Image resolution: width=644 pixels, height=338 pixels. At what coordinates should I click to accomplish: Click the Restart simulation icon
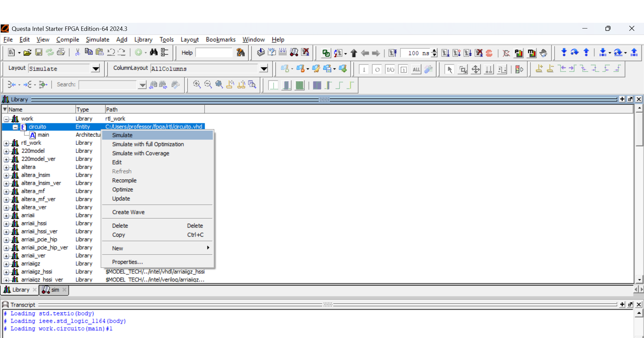coord(392,53)
